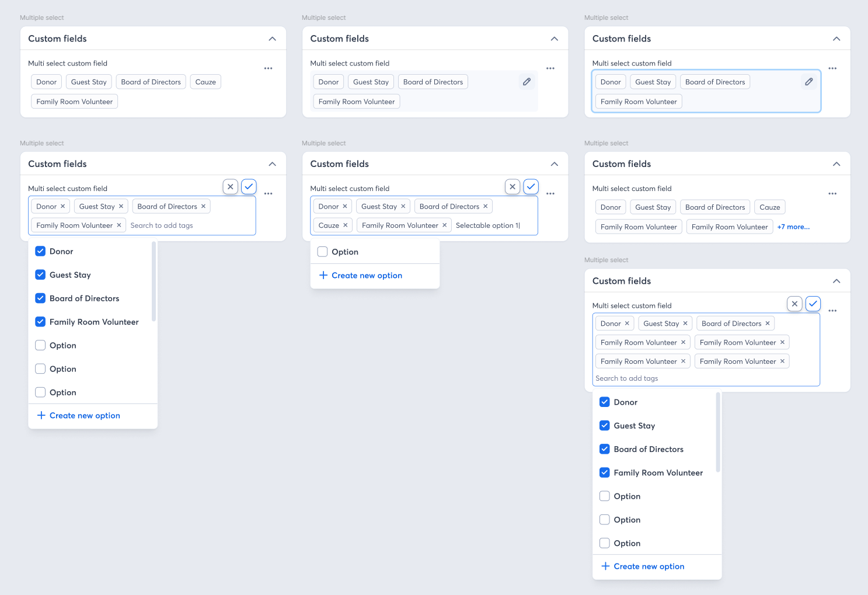Click the checkmark confirm icon in the bottom-right card
The height and width of the screenshot is (595, 868).
coord(813,304)
